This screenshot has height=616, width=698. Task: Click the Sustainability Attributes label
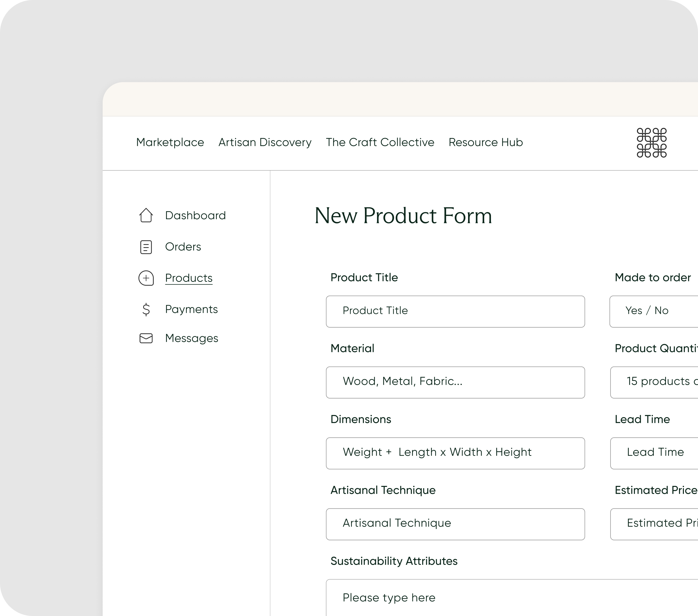point(394,561)
